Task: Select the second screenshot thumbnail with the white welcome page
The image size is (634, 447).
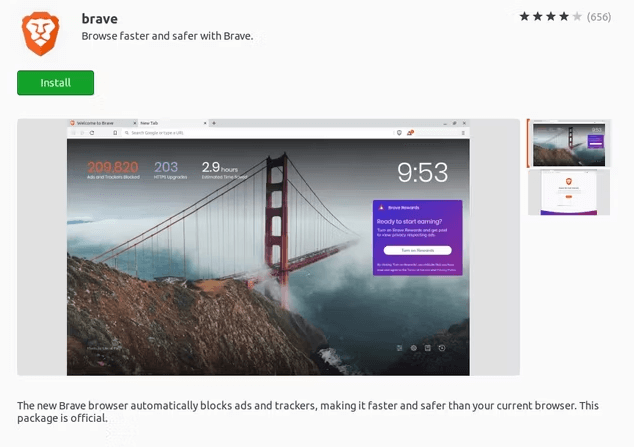Action: point(569,192)
